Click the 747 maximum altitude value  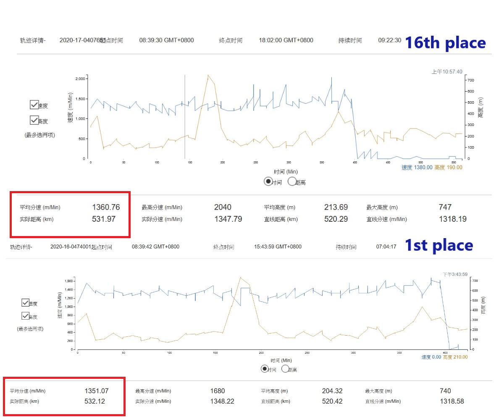[x=445, y=207]
